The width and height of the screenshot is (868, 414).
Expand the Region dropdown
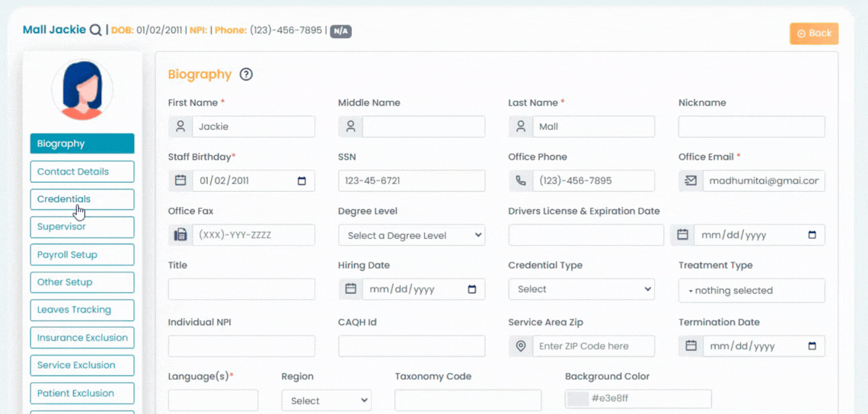pos(326,400)
